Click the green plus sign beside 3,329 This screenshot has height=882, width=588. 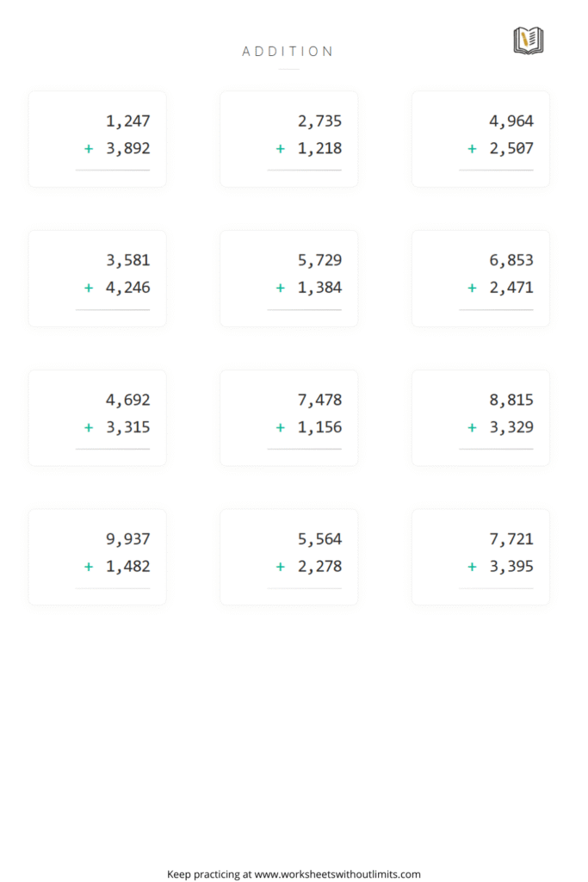click(x=472, y=427)
